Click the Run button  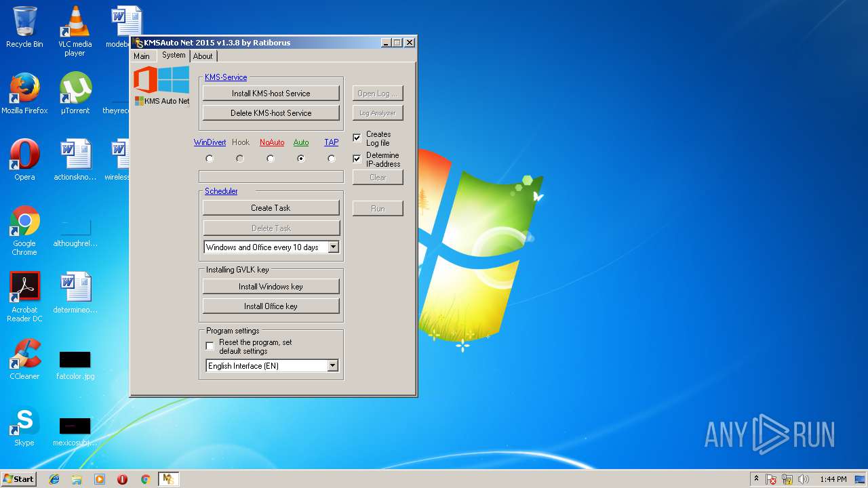378,209
